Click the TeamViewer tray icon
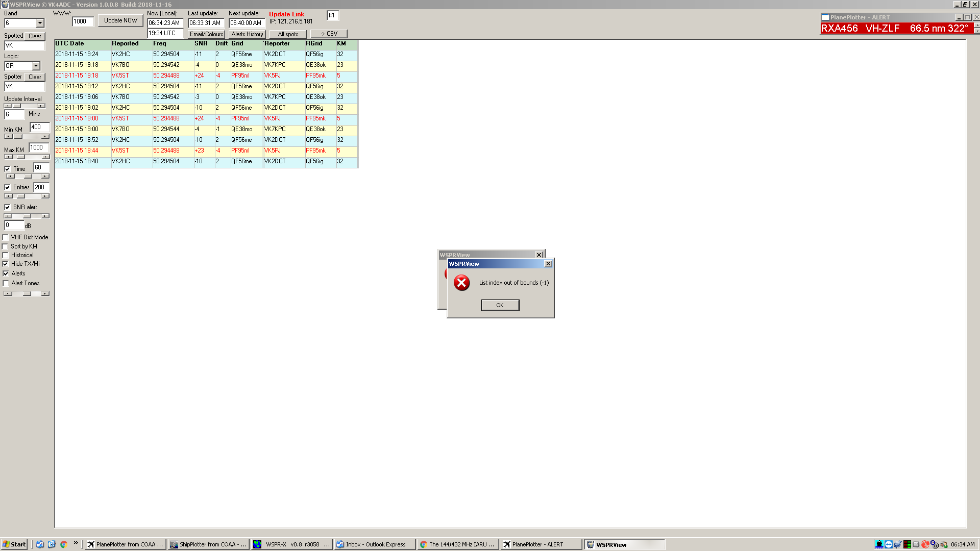This screenshot has width=980, height=551. 889,544
